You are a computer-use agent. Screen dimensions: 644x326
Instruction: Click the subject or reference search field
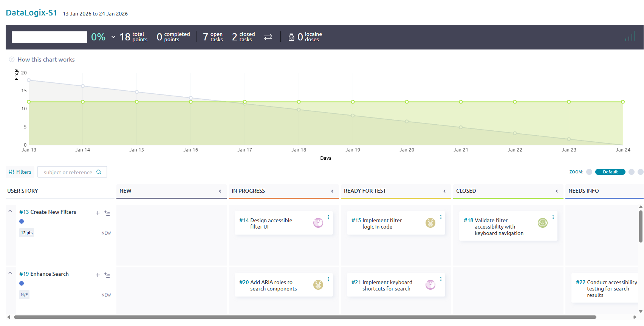(x=68, y=172)
